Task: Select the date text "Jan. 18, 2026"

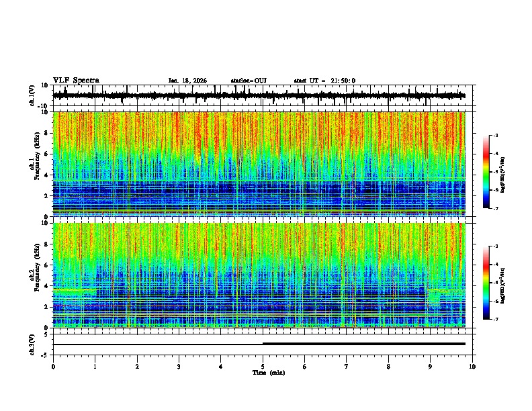Action: [x=187, y=81]
